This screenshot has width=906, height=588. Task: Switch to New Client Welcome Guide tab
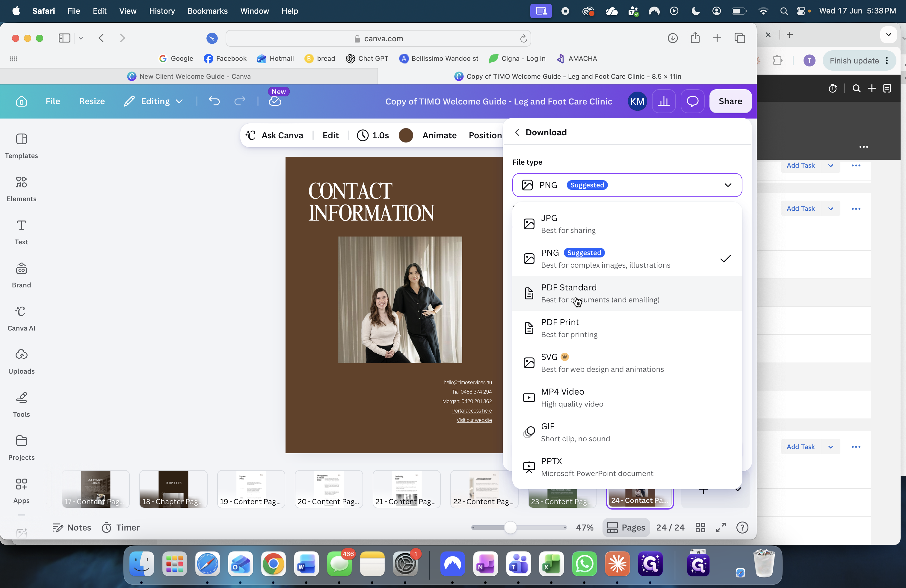tap(189, 76)
